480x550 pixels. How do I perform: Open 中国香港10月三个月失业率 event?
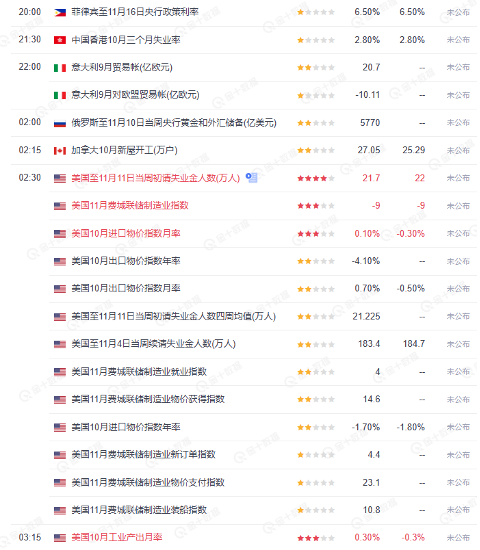(126, 40)
